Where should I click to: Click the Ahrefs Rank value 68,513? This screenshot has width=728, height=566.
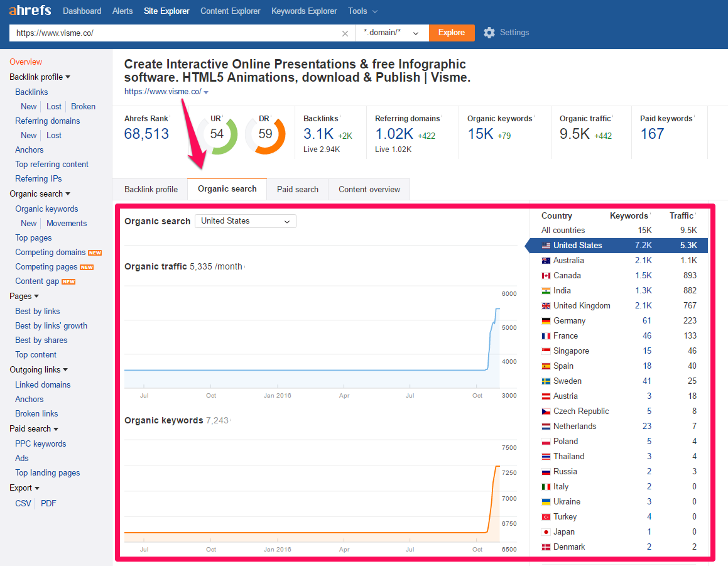point(147,134)
